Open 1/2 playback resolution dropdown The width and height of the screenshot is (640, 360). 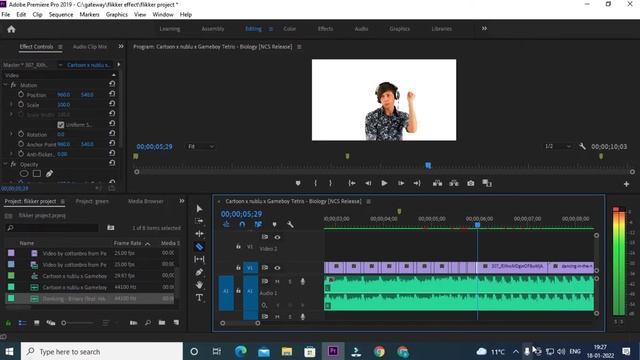tap(557, 146)
